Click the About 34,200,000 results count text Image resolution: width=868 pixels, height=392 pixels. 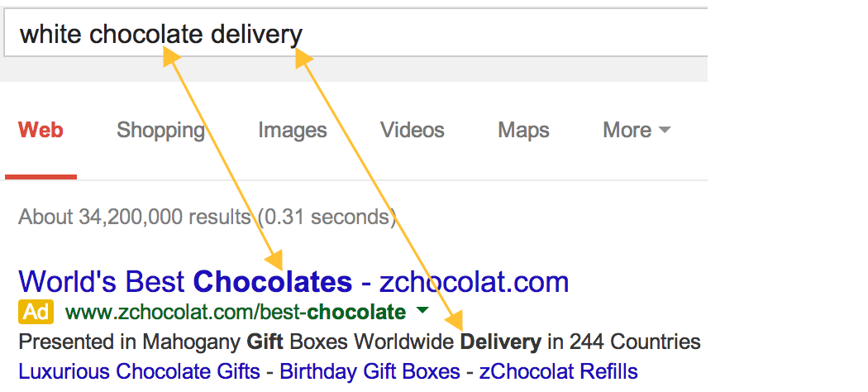click(x=207, y=217)
